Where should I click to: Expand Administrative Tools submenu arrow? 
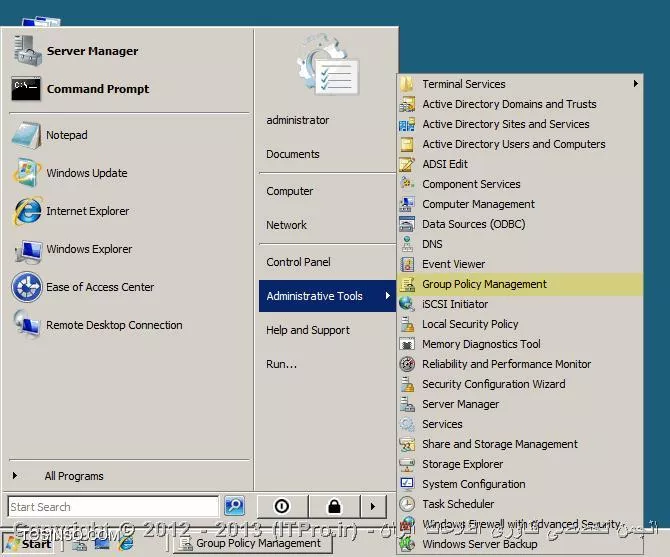[388, 296]
